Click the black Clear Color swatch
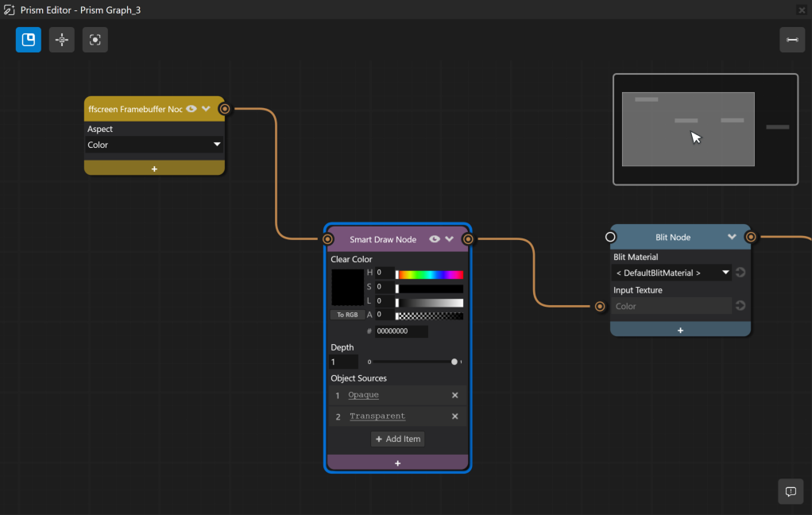812x515 pixels. [347, 287]
